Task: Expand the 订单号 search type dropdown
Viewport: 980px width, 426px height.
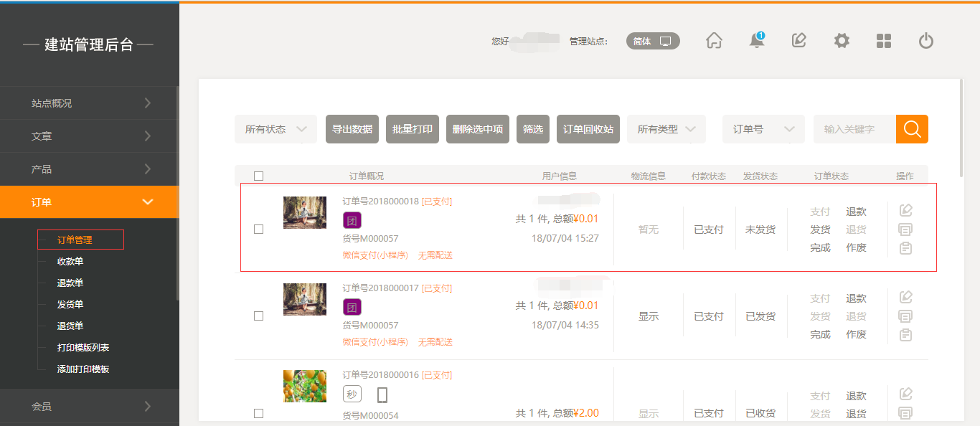Action: [763, 129]
